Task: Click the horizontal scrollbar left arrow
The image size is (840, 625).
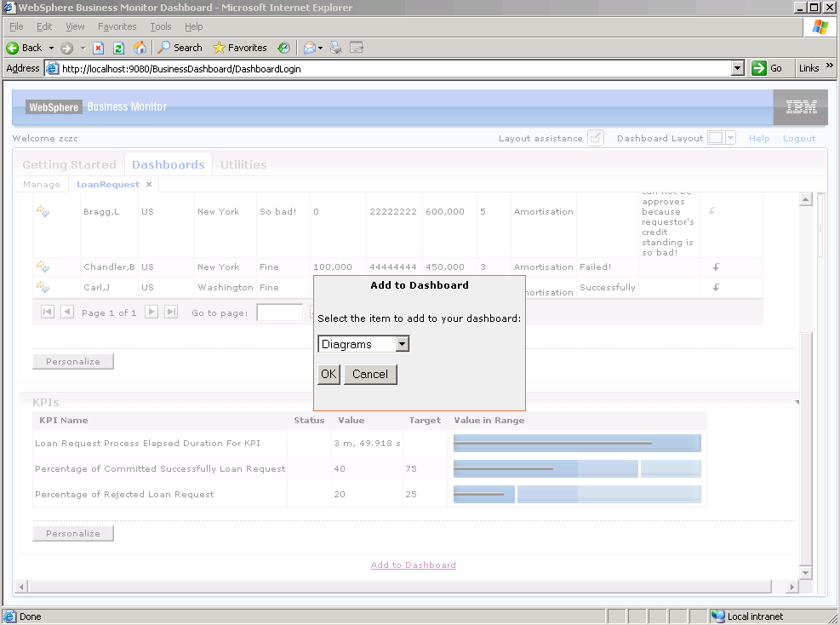Action: 21,587
